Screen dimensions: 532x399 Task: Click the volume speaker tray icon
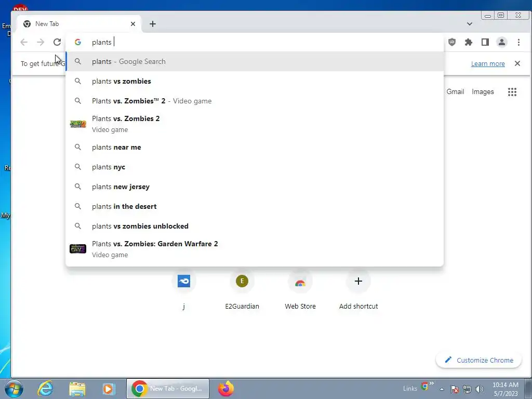pos(480,389)
